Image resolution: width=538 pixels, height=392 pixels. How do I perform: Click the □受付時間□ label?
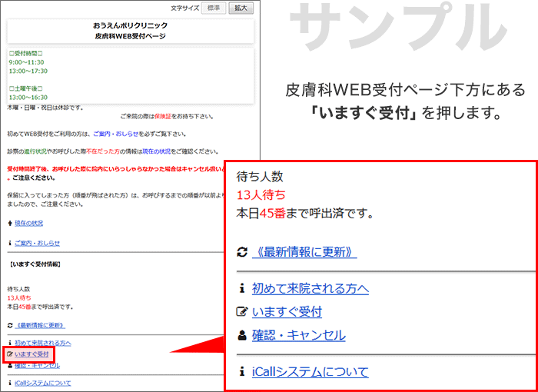tap(25, 54)
